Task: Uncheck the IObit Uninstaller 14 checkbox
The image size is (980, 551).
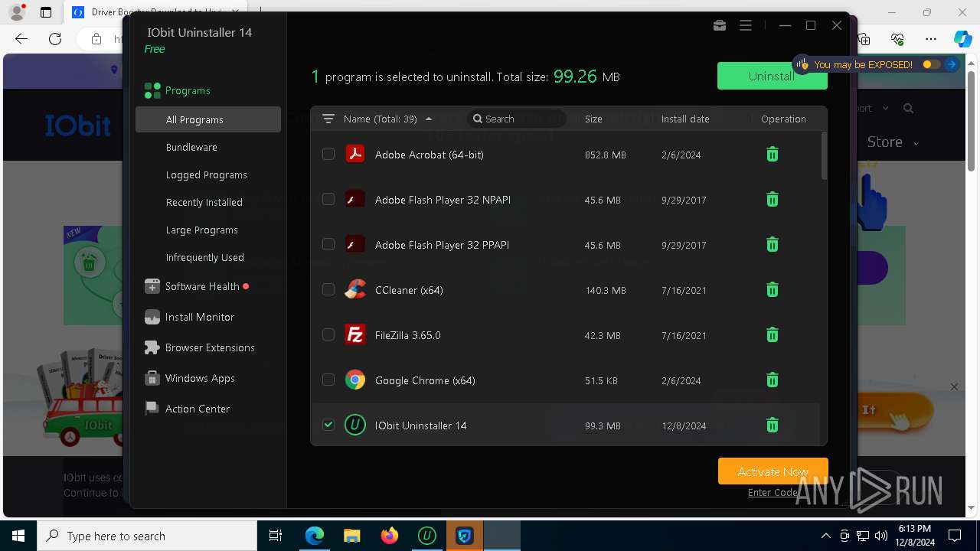Action: click(x=328, y=425)
